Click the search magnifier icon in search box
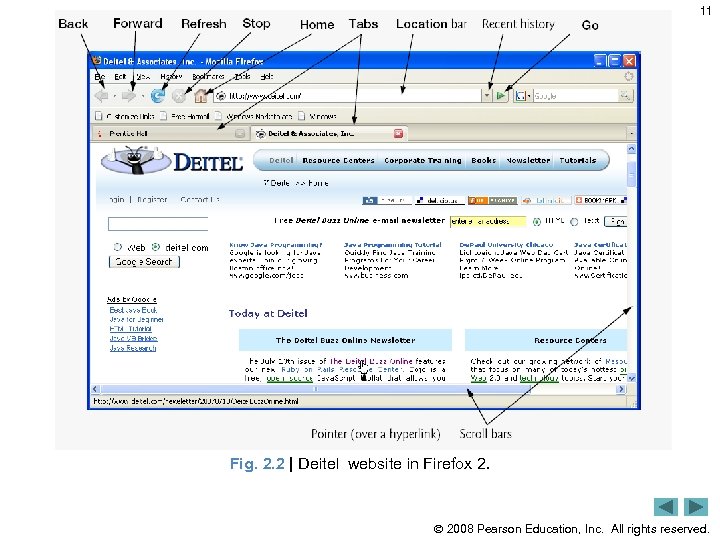 (x=625, y=96)
